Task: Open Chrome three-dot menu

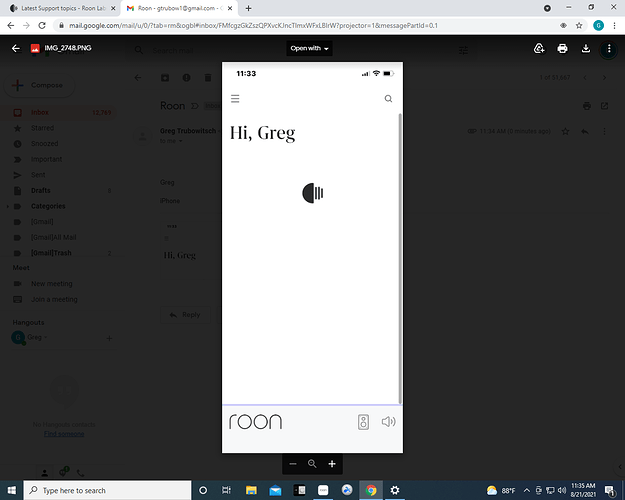Action: [x=614, y=26]
